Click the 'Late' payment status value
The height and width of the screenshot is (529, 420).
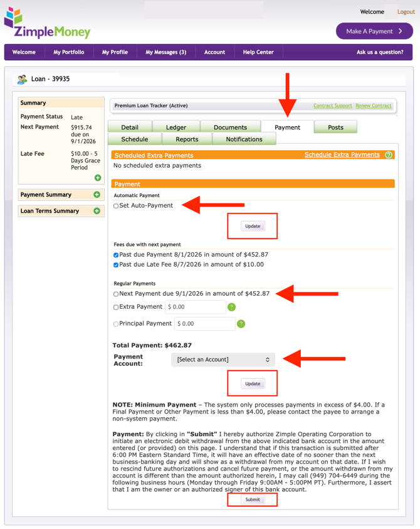(x=77, y=117)
